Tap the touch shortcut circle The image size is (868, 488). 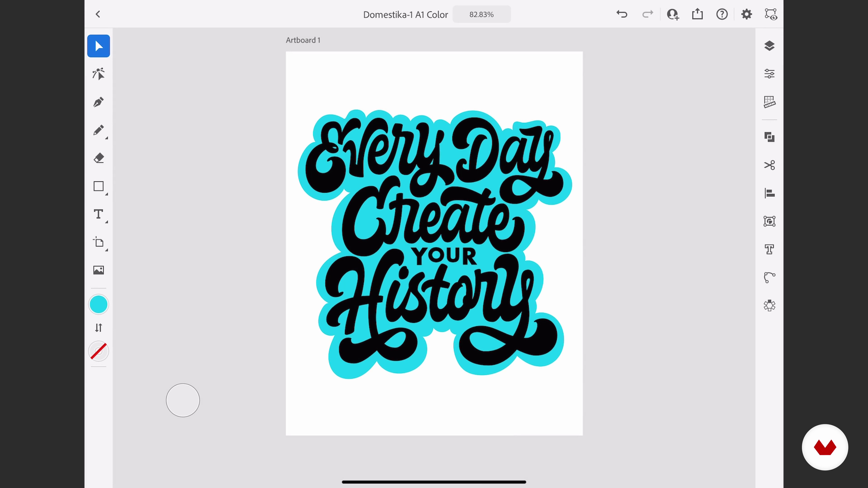(183, 400)
